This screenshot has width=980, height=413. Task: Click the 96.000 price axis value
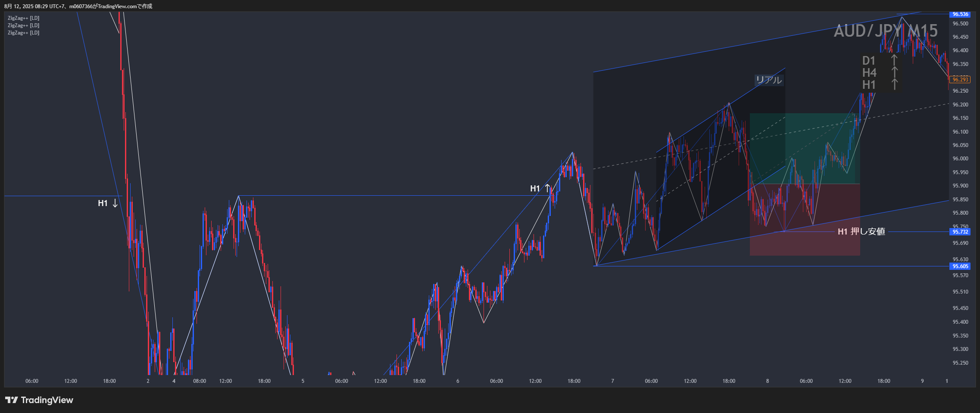click(x=960, y=159)
